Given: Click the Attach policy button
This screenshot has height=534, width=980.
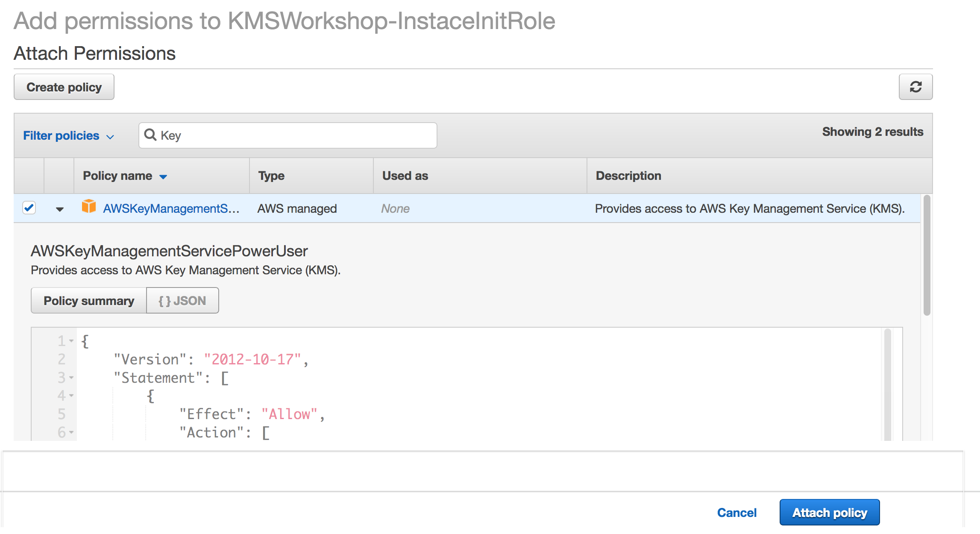Looking at the screenshot, I should pyautogui.click(x=830, y=512).
